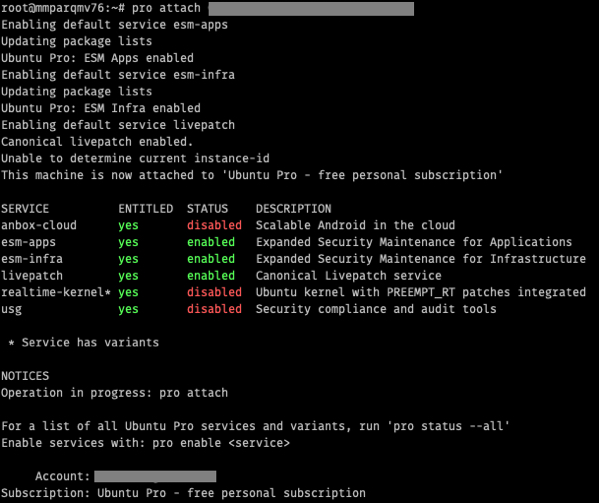Click the esm-apps service name
The image size is (599, 503).
tap(28, 242)
